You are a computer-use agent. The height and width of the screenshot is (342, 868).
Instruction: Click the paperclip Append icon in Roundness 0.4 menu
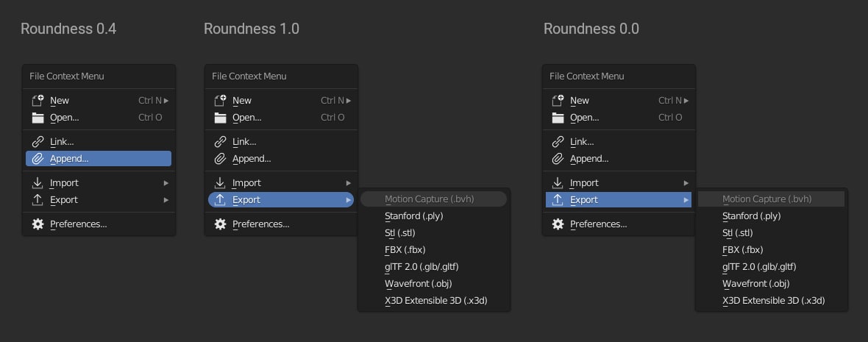tap(38, 159)
